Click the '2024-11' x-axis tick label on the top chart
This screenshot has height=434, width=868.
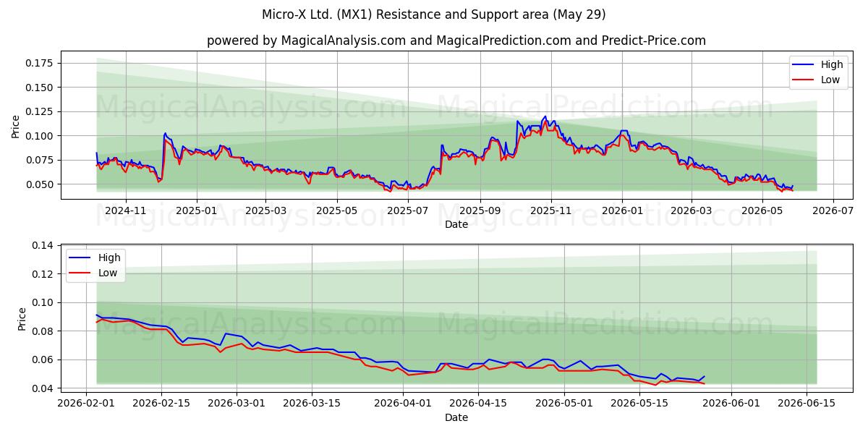point(126,210)
